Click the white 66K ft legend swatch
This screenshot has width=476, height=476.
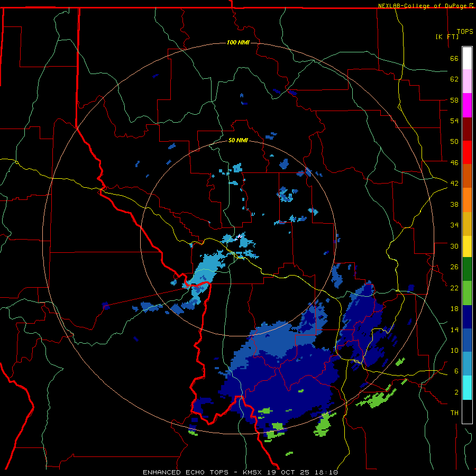pos(467,58)
